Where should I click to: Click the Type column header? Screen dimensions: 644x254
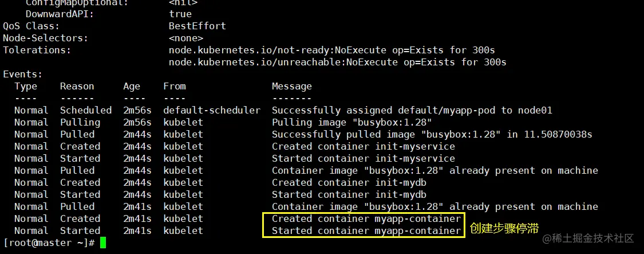click(25, 86)
